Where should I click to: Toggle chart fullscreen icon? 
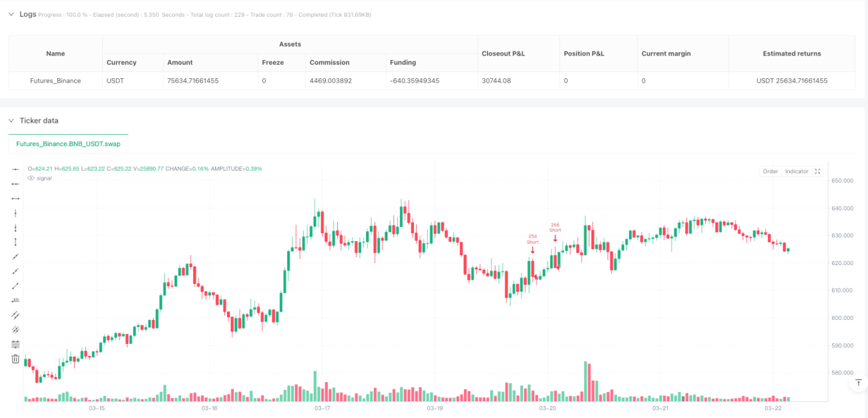(819, 172)
